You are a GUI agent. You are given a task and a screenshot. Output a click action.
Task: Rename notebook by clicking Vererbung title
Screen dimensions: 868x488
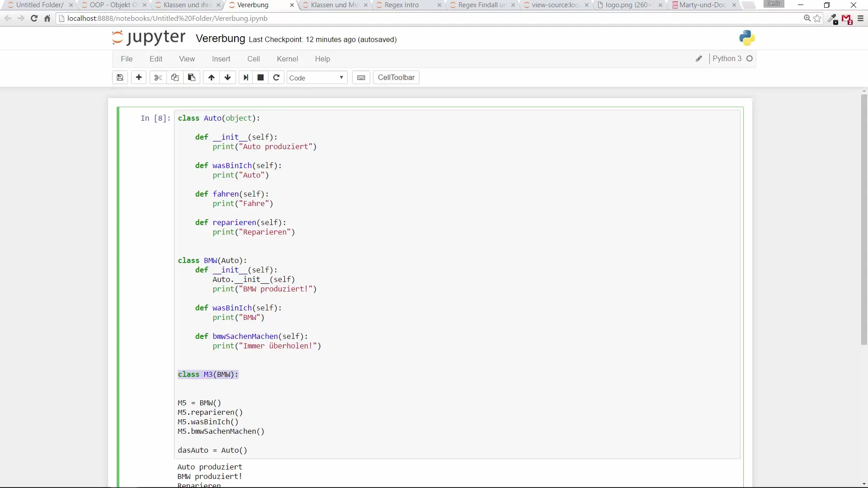pyautogui.click(x=221, y=39)
